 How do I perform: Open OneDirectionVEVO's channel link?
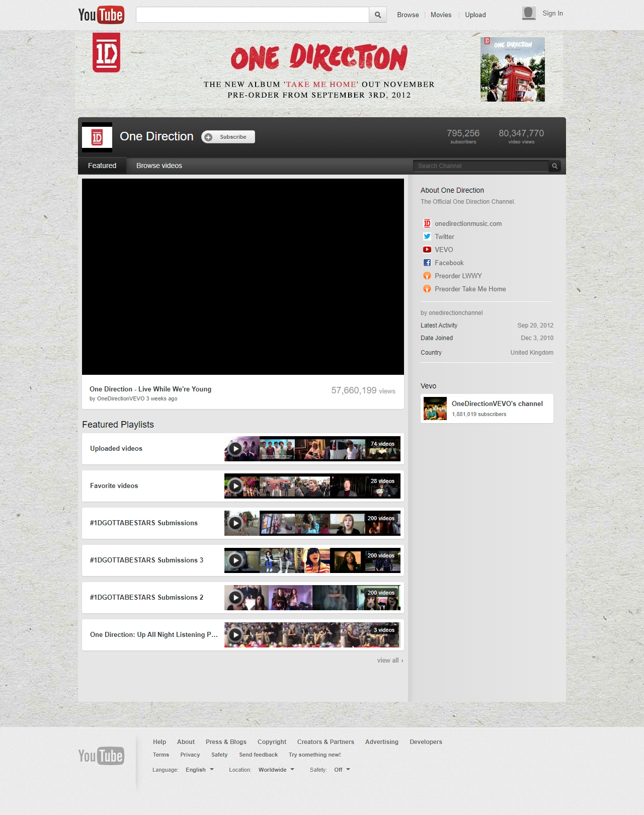point(497,403)
